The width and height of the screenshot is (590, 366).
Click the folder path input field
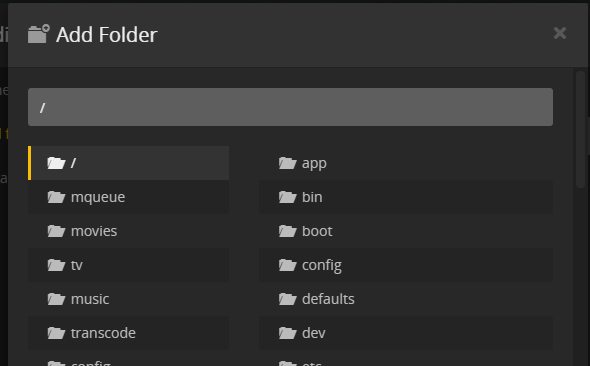pyautogui.click(x=290, y=107)
